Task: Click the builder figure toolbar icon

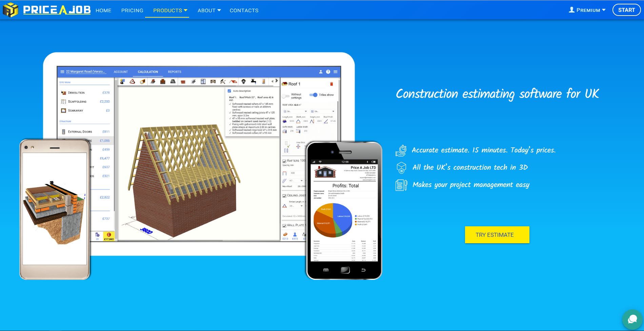Action: point(122,81)
